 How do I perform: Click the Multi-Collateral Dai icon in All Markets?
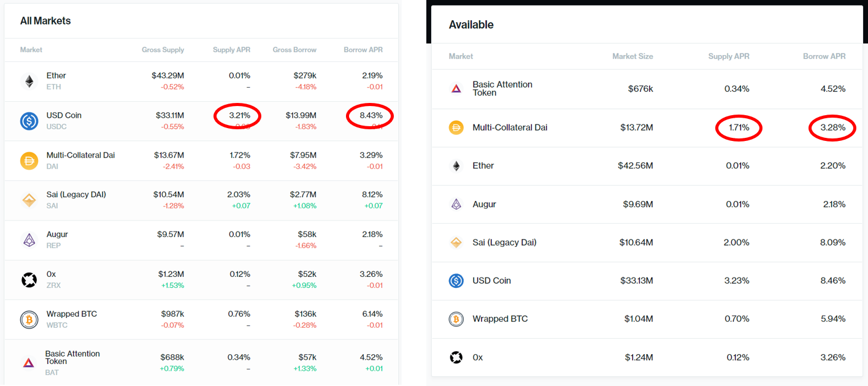29,159
